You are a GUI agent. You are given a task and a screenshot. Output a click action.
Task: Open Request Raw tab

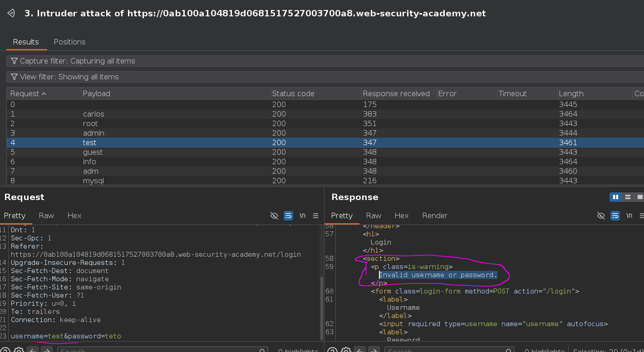[x=46, y=215]
